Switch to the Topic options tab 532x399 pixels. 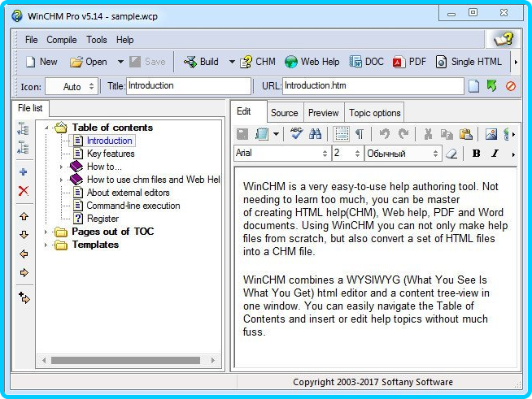(374, 113)
